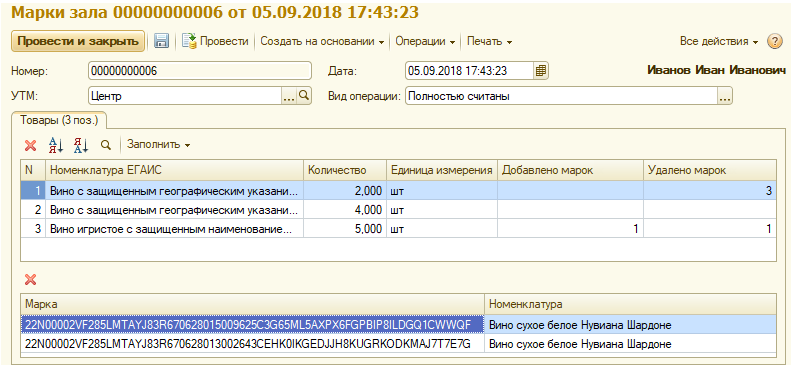The height and width of the screenshot is (367, 791).
Task: Sort goods table descending Я-А
Action: tap(81, 145)
